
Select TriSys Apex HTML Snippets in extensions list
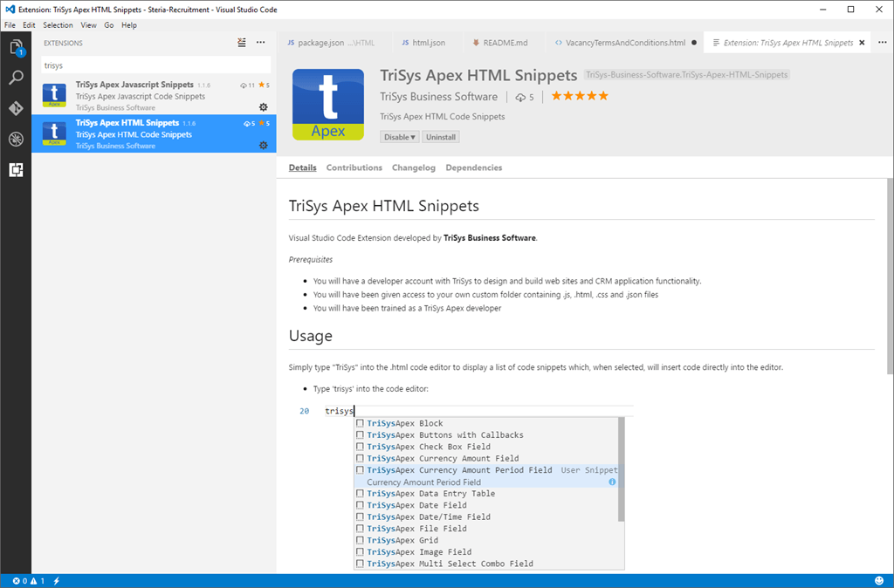(154, 133)
